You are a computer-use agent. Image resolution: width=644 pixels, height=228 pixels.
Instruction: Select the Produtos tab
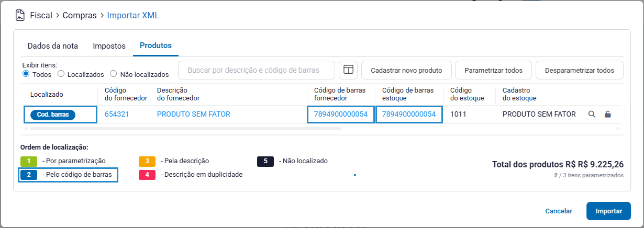pos(156,45)
